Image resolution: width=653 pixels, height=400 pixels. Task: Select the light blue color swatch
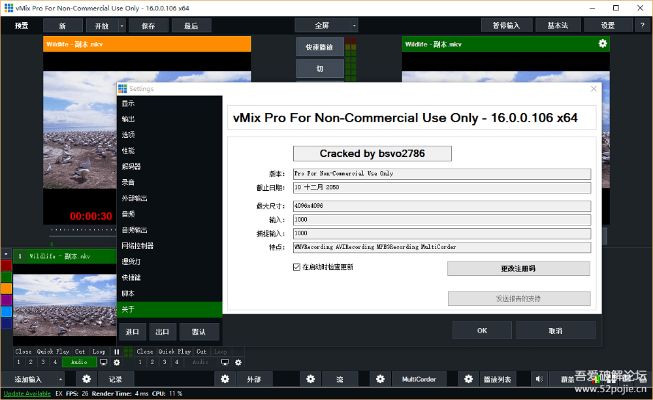point(6,311)
